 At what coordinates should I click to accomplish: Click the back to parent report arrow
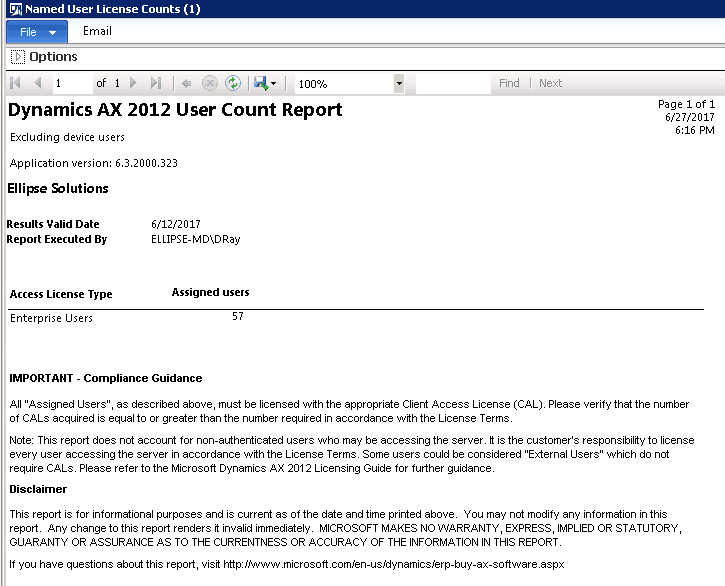click(187, 84)
